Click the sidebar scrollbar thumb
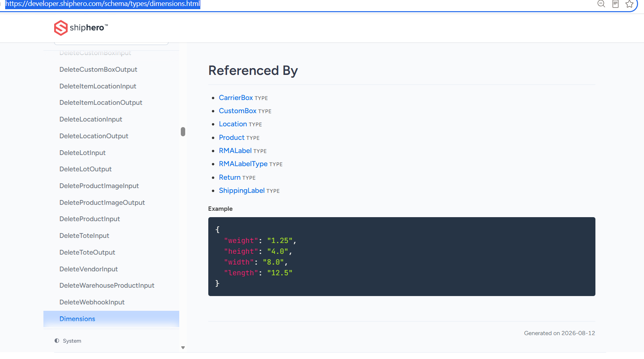This screenshot has height=359, width=644. tap(183, 131)
